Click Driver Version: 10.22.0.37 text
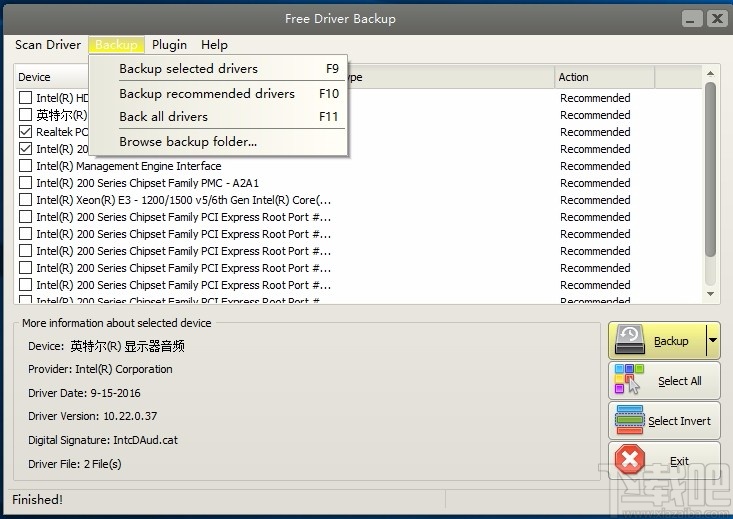Viewport: 733px width, 519px height. [x=93, y=416]
